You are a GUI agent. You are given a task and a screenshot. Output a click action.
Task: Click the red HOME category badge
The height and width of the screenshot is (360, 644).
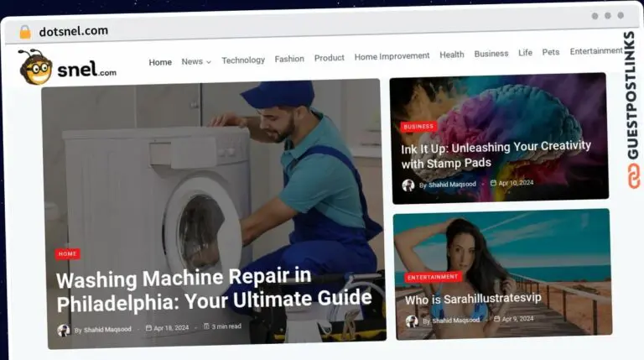coord(68,254)
